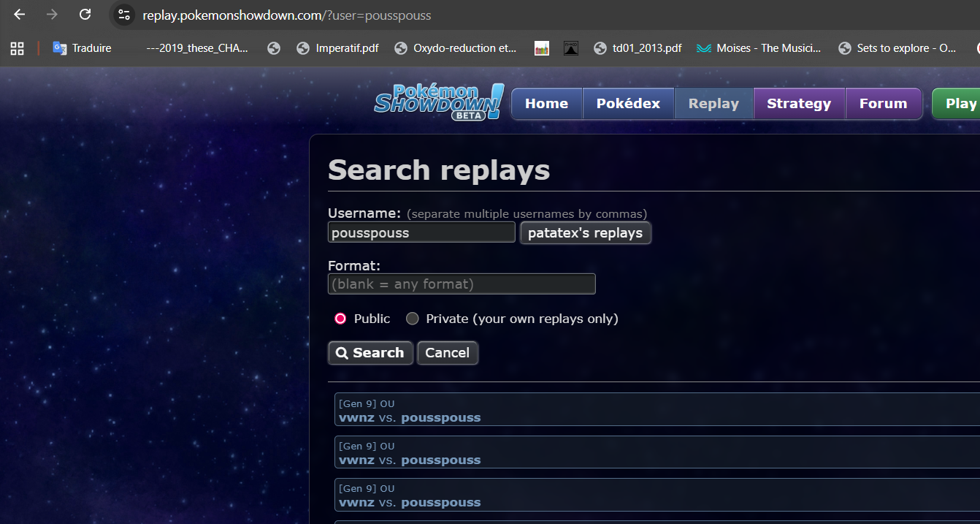Reload the page with the refresh icon
The image size is (980, 524).
(x=85, y=15)
